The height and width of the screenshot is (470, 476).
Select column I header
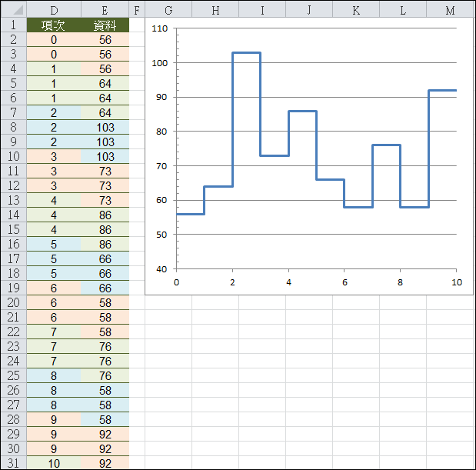click(x=262, y=10)
